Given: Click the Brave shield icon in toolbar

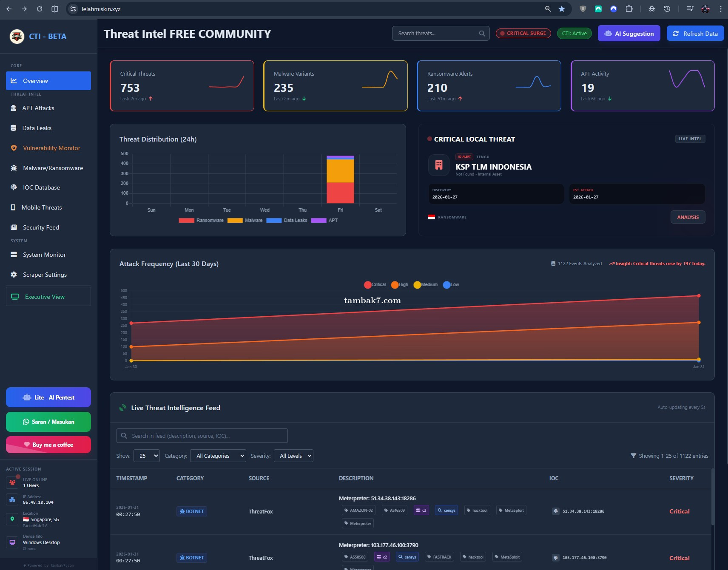Looking at the screenshot, I should tap(583, 9).
